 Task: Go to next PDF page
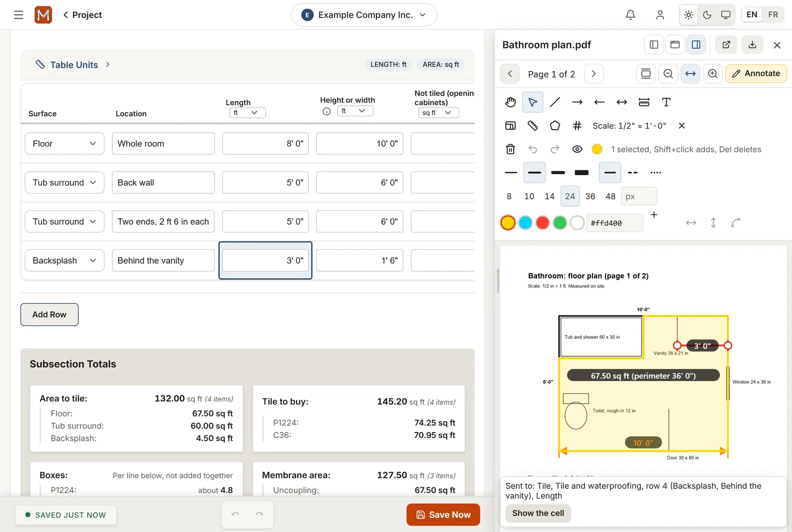pos(594,74)
